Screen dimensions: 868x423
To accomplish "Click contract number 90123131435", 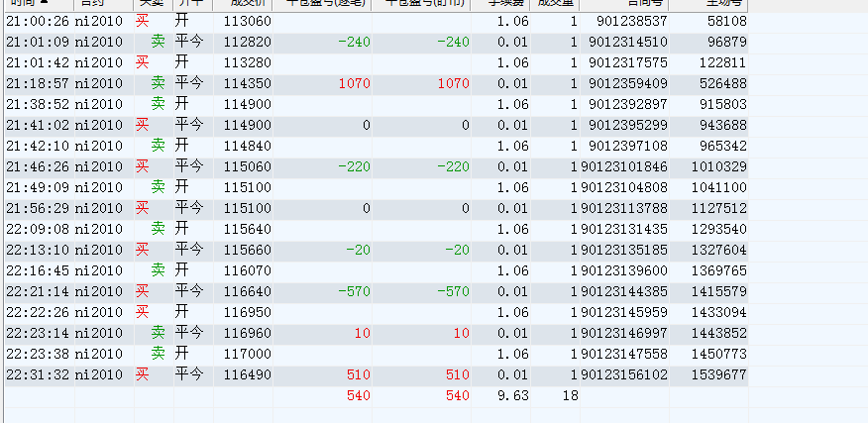I will pos(624,229).
